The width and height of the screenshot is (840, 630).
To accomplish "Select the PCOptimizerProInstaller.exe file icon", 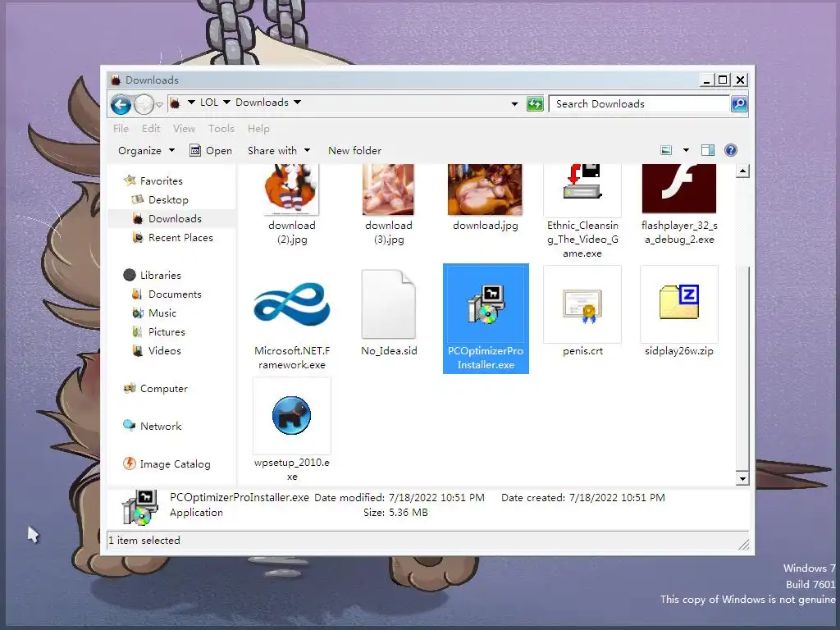I will click(486, 304).
